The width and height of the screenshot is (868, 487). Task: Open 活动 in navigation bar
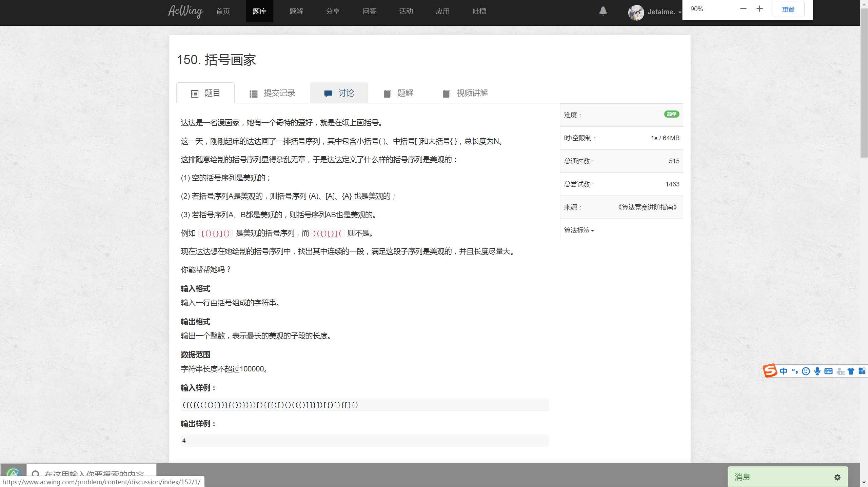click(x=406, y=11)
